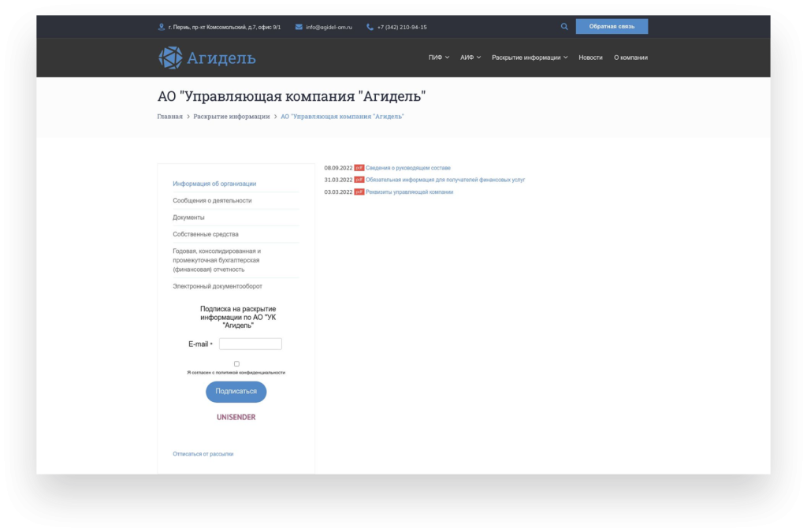Expand the АИФ dropdown menu
Screen dimensions: 807x532
468,57
